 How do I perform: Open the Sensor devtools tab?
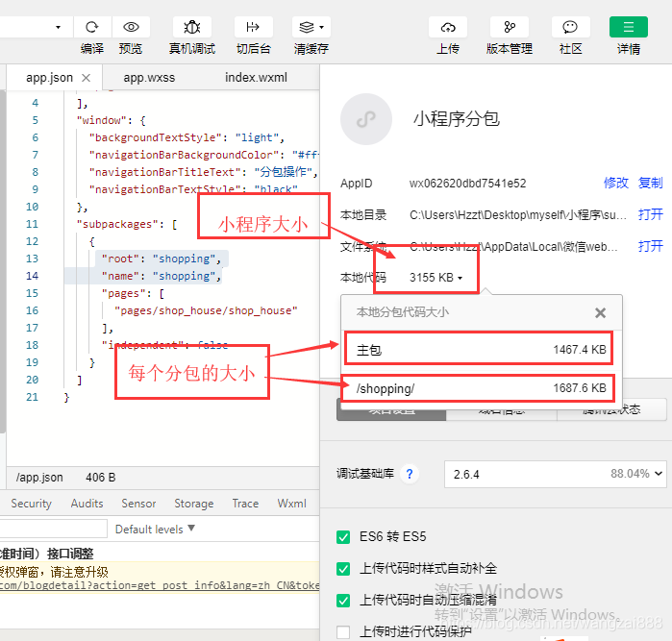(x=138, y=504)
